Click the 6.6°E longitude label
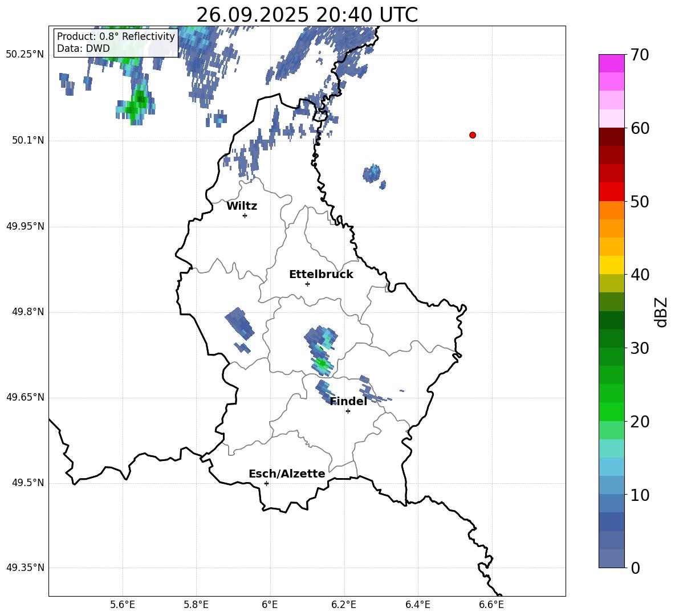Image resolution: width=675 pixels, height=616 pixels. [x=491, y=605]
